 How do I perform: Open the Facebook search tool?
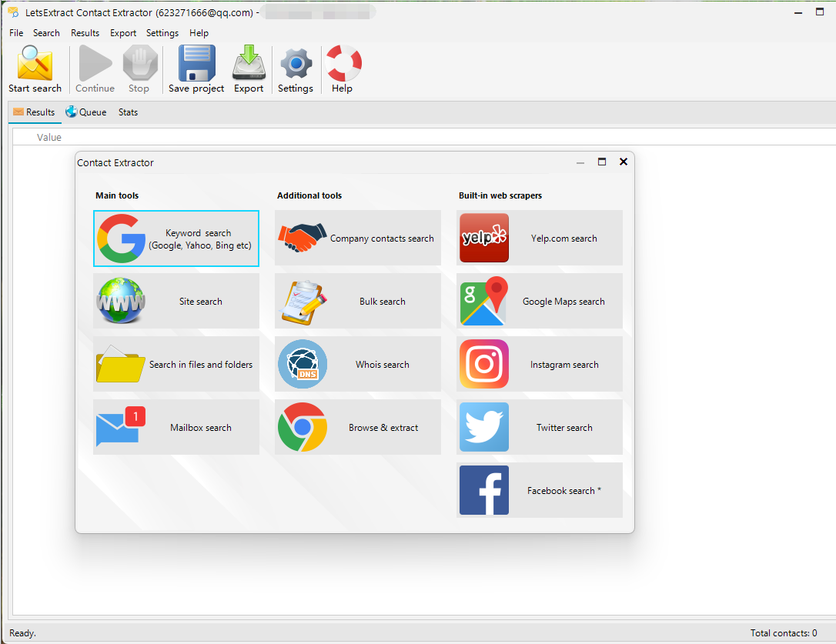[540, 491]
